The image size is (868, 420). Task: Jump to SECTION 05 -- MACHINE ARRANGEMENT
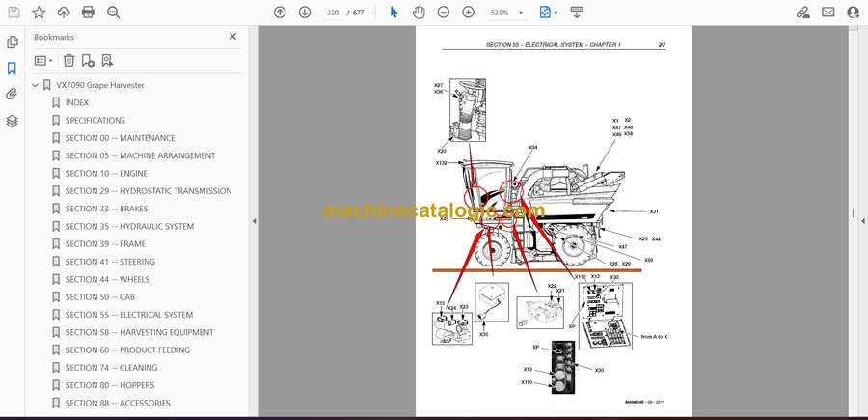pyautogui.click(x=140, y=155)
